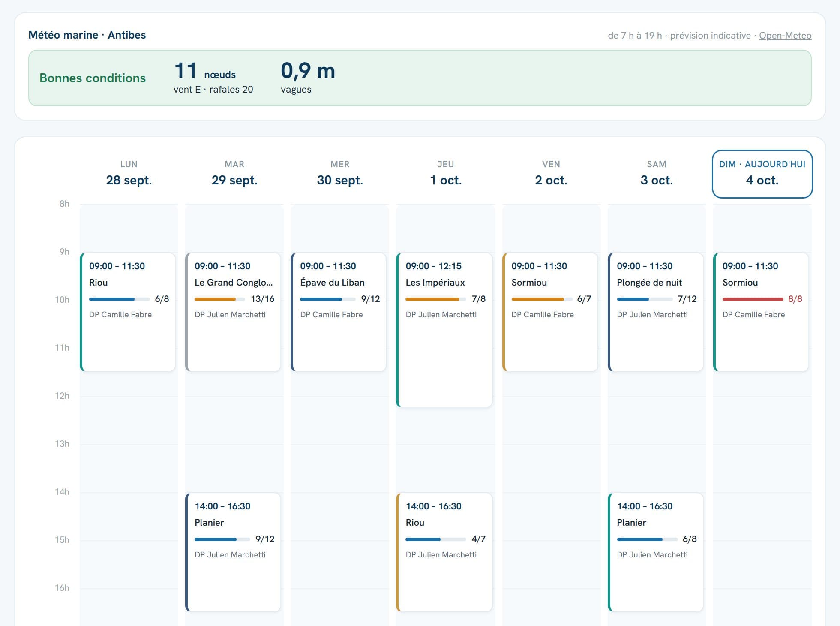Open the Plongée de nuit dive card
840x626 pixels.
click(x=655, y=312)
